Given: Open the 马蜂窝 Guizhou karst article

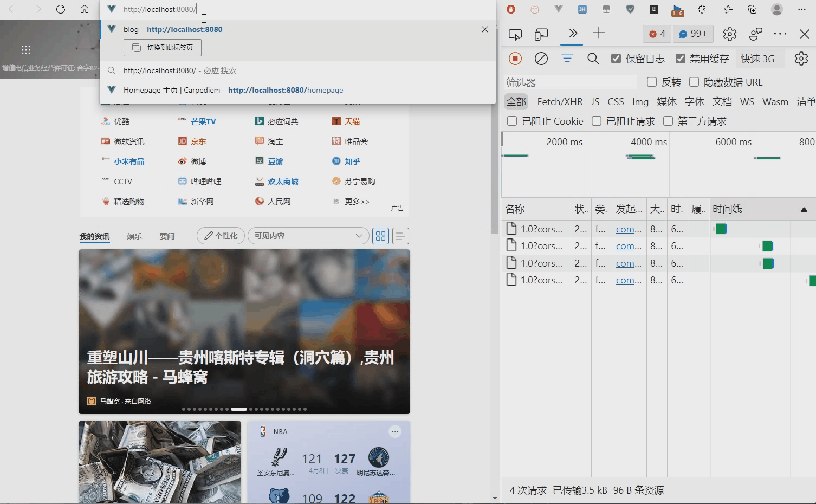Looking at the screenshot, I should 244,332.
